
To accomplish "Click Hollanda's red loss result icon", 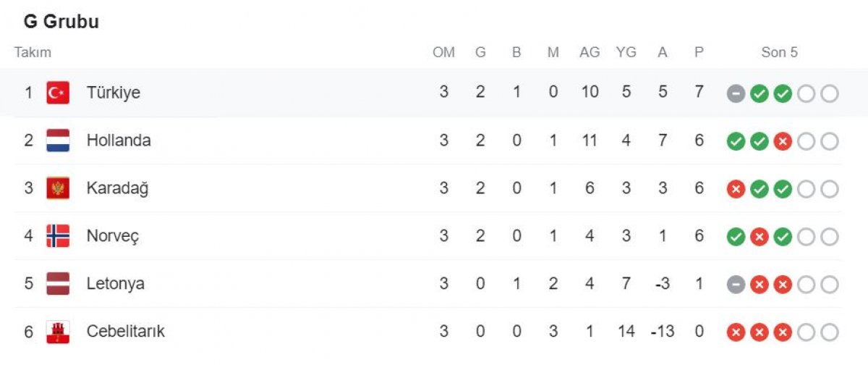I will coord(782,141).
